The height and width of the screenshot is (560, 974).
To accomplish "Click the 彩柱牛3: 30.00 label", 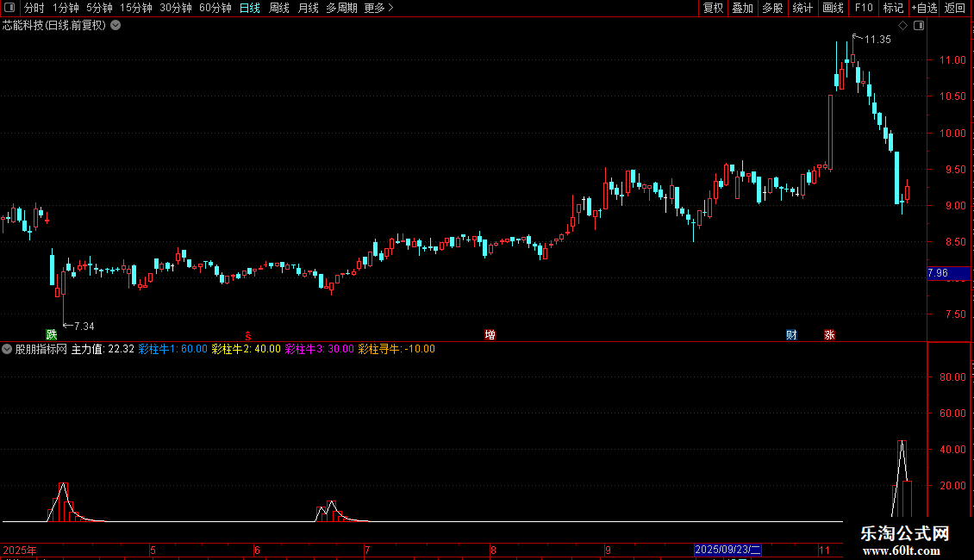I will click(319, 349).
